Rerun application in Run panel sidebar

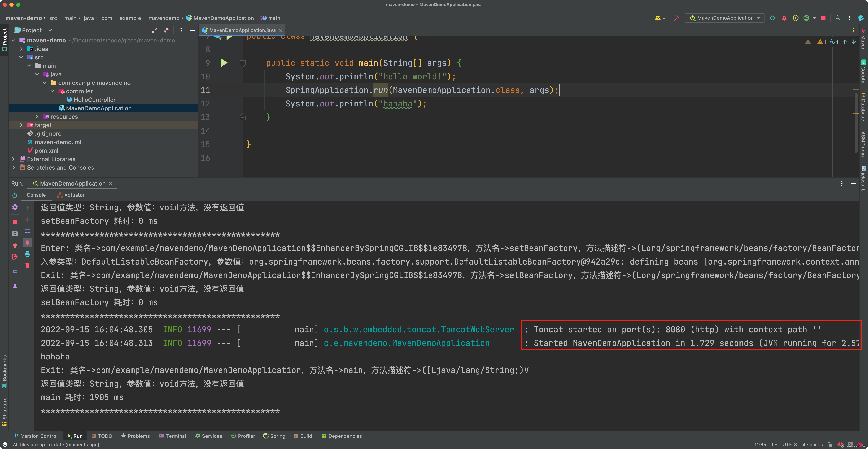[x=15, y=196]
